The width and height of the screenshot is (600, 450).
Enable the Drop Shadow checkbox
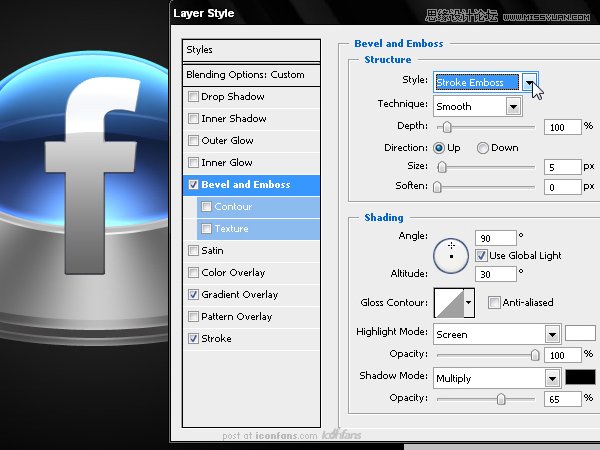pyautogui.click(x=193, y=96)
